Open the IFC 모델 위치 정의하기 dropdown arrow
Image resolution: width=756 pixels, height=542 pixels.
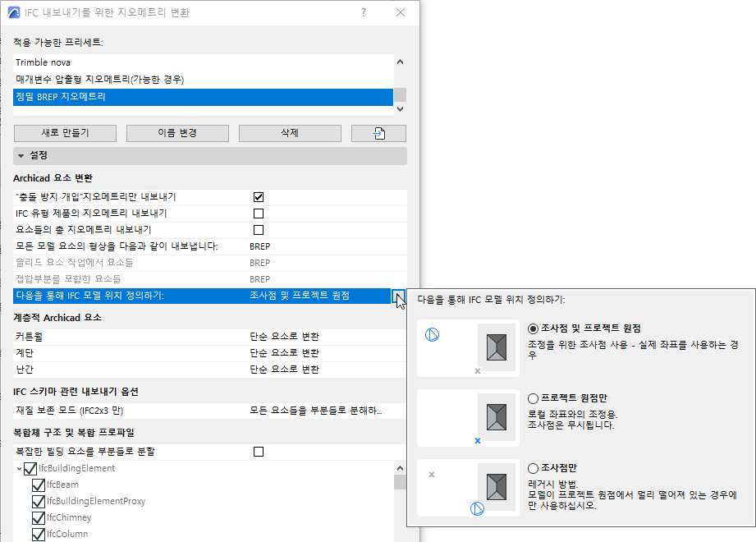(x=398, y=296)
